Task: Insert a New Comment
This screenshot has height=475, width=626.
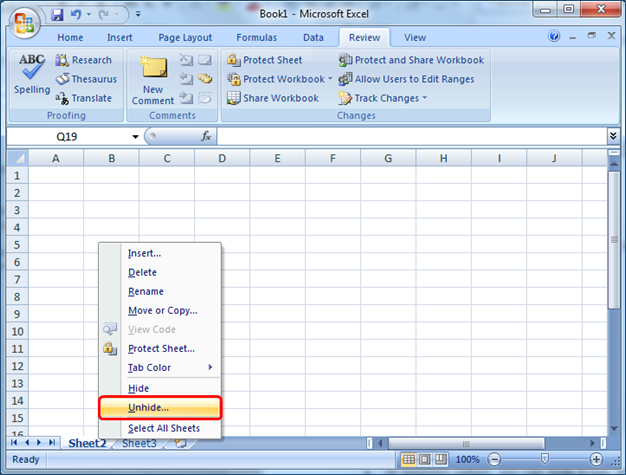Action: click(x=153, y=80)
